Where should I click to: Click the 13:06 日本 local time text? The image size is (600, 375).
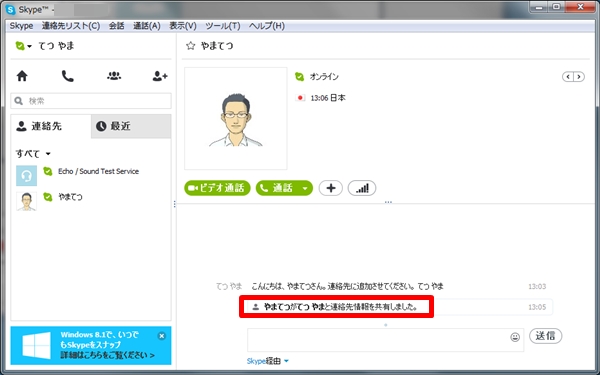[x=328, y=98]
